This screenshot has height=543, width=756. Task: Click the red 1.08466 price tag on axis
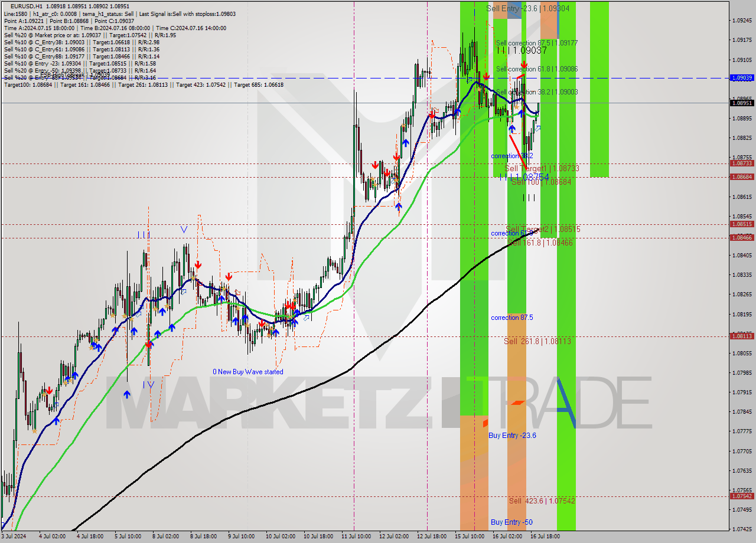tap(742, 238)
